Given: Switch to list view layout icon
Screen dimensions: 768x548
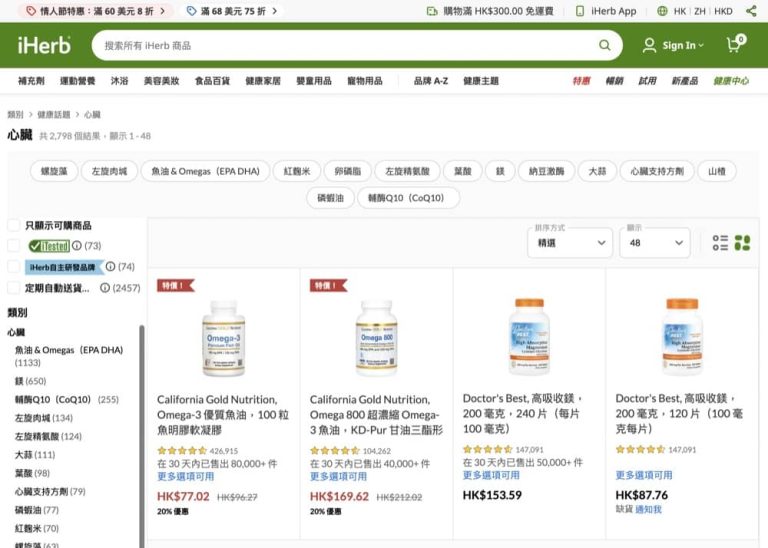Looking at the screenshot, I should [x=720, y=242].
